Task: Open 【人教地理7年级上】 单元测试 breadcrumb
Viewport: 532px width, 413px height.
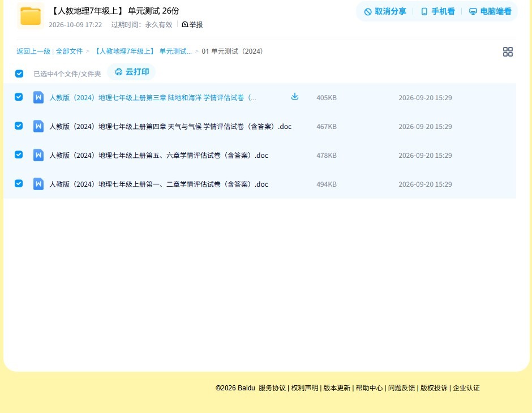Action: point(143,51)
